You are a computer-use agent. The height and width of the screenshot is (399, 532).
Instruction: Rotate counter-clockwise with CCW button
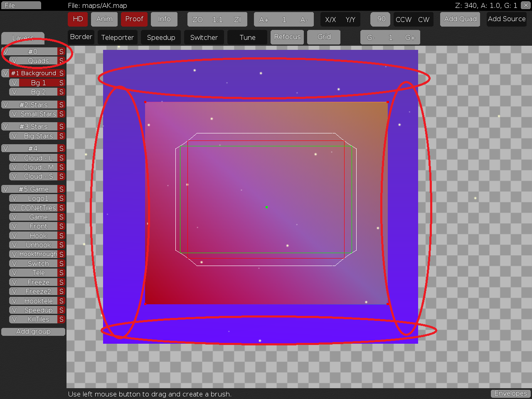pyautogui.click(x=403, y=20)
